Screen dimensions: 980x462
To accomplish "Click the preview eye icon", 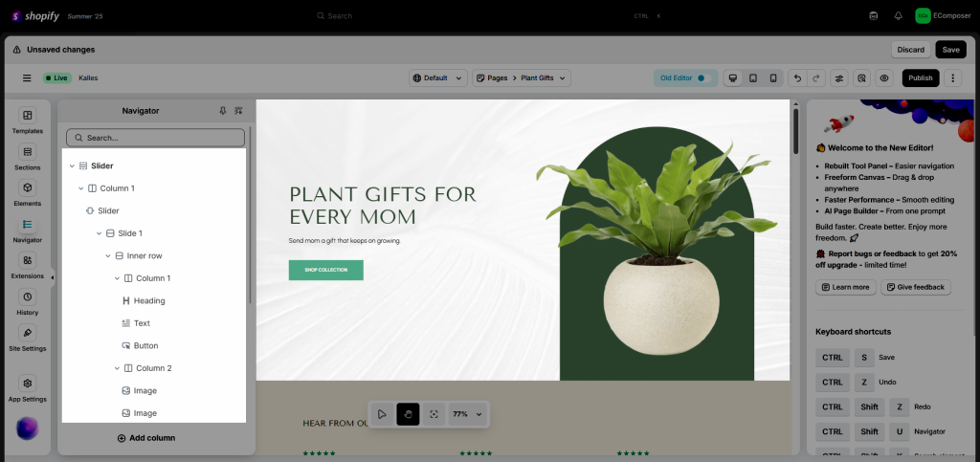I will (x=883, y=78).
